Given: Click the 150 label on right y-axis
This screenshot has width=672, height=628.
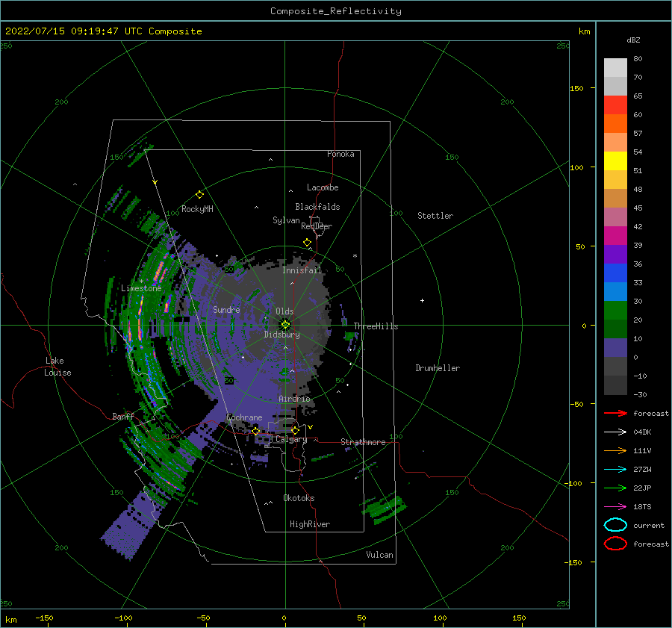Looking at the screenshot, I should (x=577, y=88).
